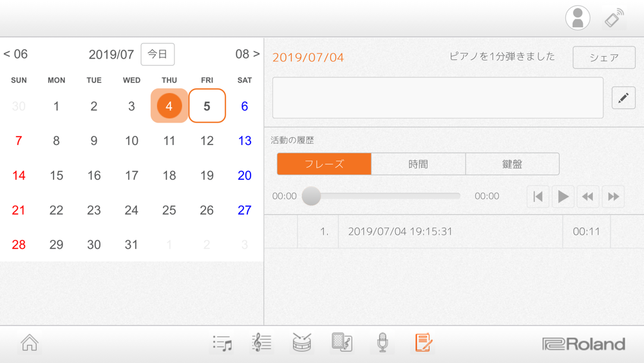Image resolution: width=644 pixels, height=363 pixels.
Task: Switch to the 時間 tab
Action: (x=418, y=164)
